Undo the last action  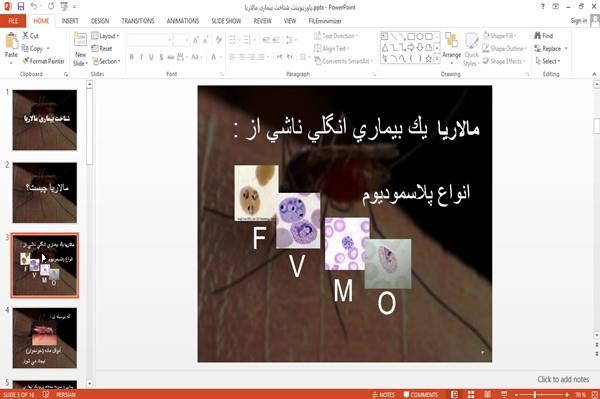(34, 7)
